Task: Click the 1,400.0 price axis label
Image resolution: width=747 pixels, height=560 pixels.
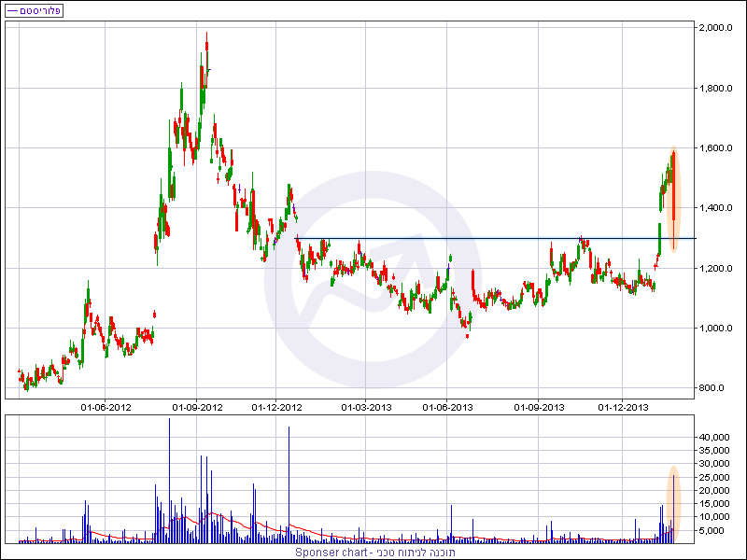Action: click(x=715, y=208)
